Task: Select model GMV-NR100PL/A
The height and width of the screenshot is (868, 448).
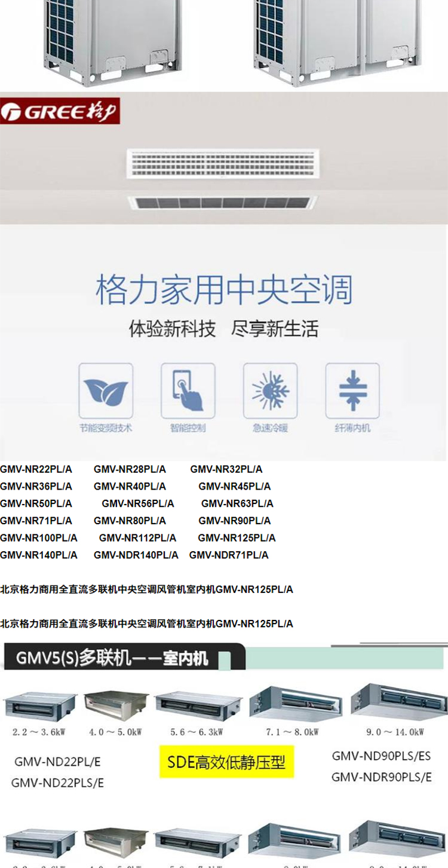Action: 39,538
